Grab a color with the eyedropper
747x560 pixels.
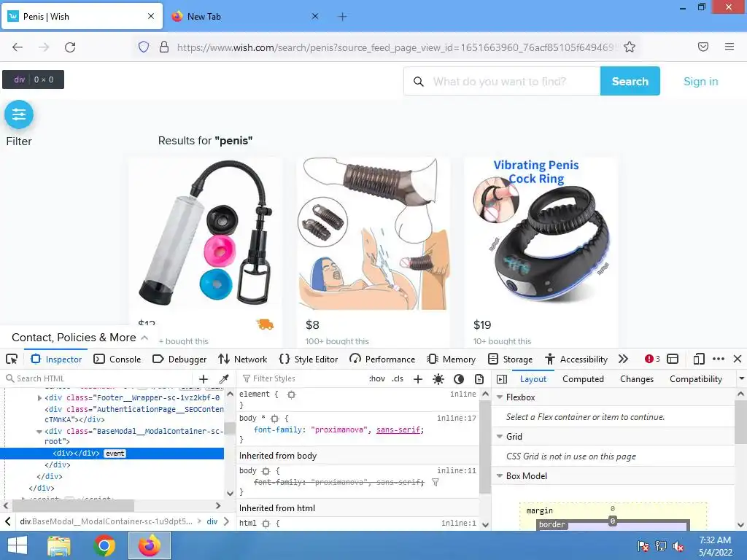point(223,378)
